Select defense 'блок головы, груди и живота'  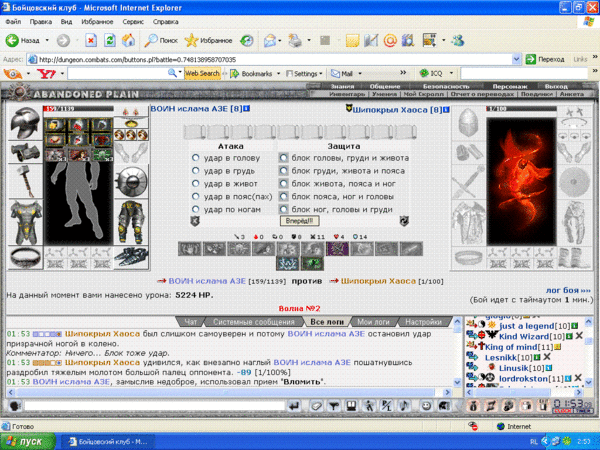click(x=284, y=158)
